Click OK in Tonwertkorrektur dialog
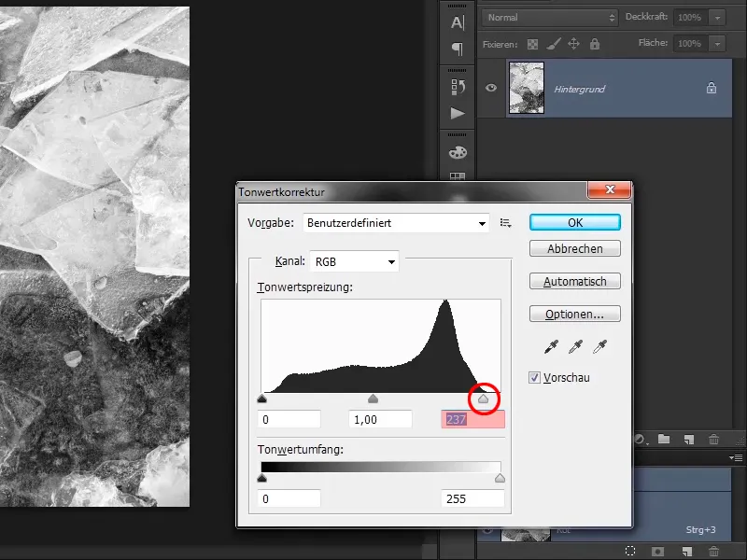 coord(575,222)
